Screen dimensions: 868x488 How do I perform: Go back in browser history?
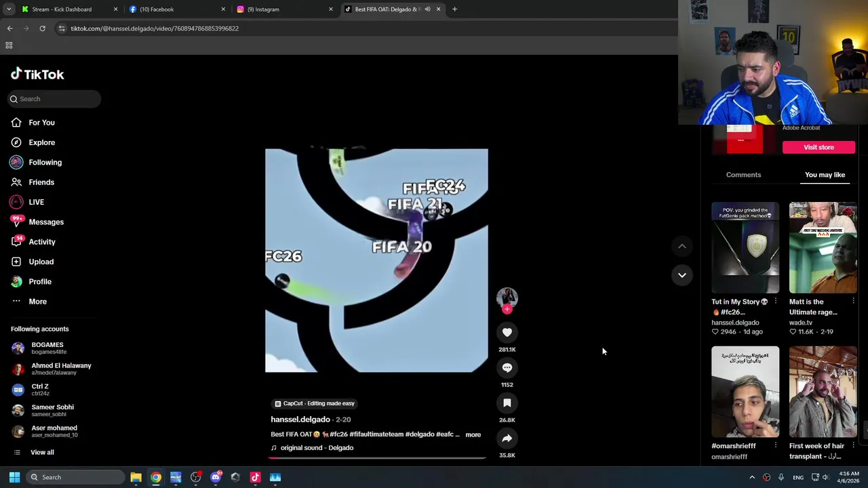pyautogui.click(x=9, y=28)
